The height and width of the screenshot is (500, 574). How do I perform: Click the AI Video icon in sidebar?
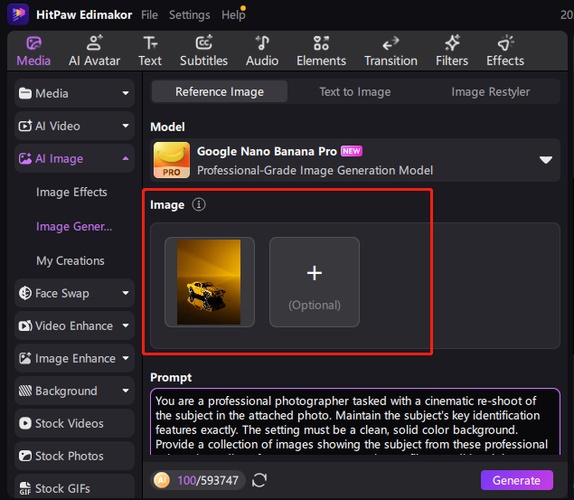coord(25,126)
